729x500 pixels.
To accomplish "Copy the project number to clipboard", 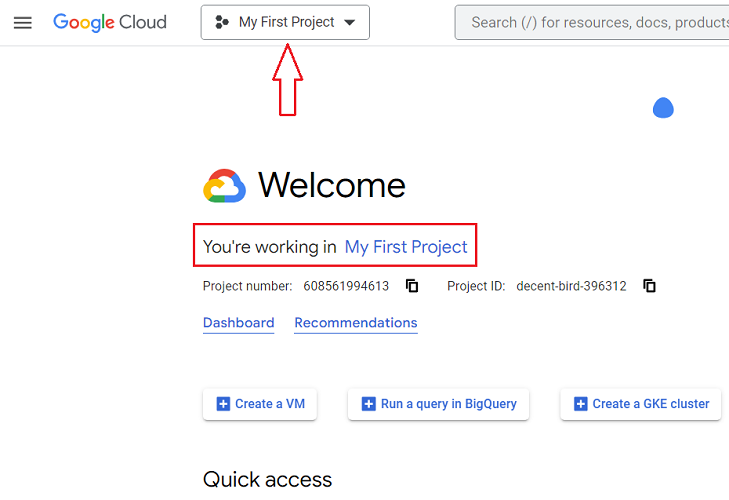I will [412, 286].
